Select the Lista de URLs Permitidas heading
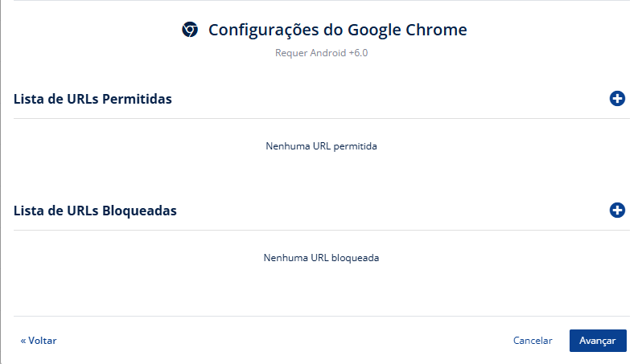 [93, 99]
